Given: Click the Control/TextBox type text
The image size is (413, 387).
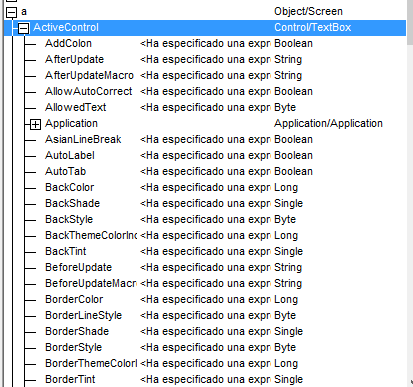Looking at the screenshot, I should pyautogui.click(x=313, y=27).
